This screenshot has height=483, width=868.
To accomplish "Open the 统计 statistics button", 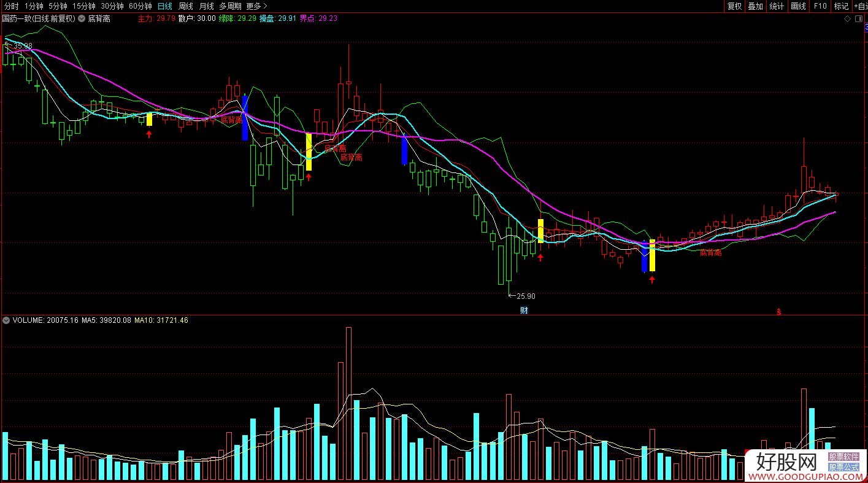I will pyautogui.click(x=777, y=6).
